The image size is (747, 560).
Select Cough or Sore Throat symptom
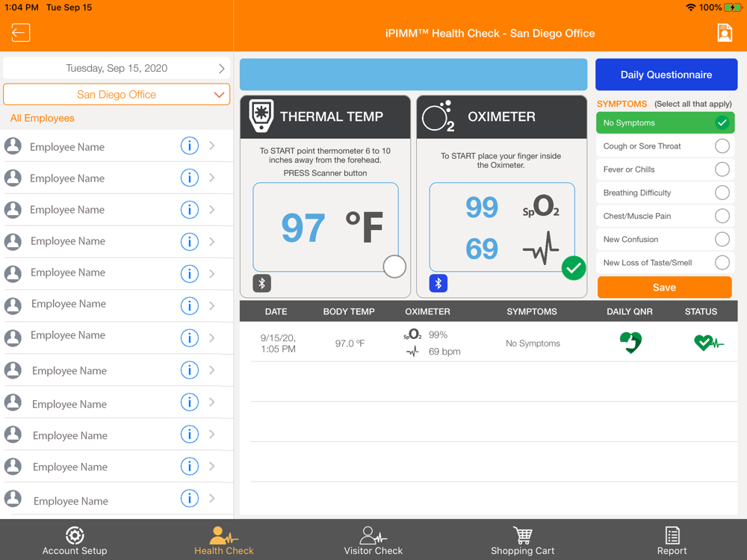click(665, 146)
